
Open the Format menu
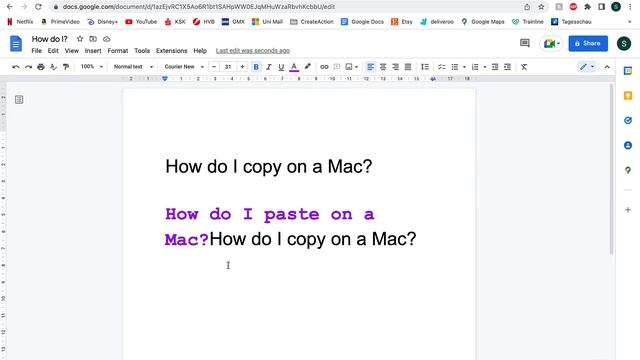click(x=118, y=51)
